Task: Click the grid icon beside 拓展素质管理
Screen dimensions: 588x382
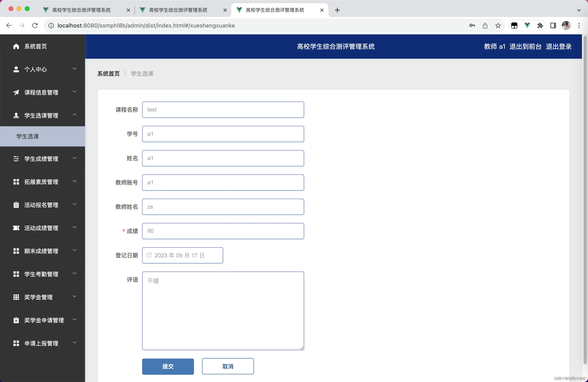Action: point(16,182)
